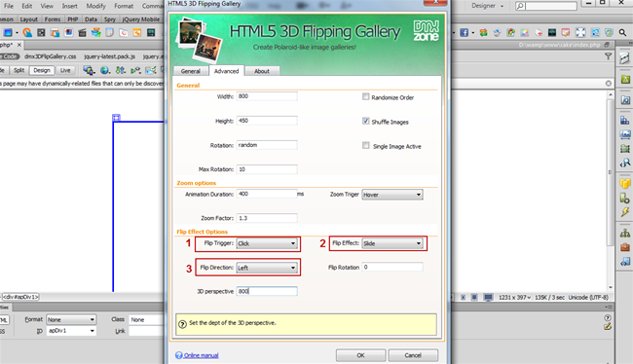
Task: Open the globe browser preview icon
Action: coord(105,70)
